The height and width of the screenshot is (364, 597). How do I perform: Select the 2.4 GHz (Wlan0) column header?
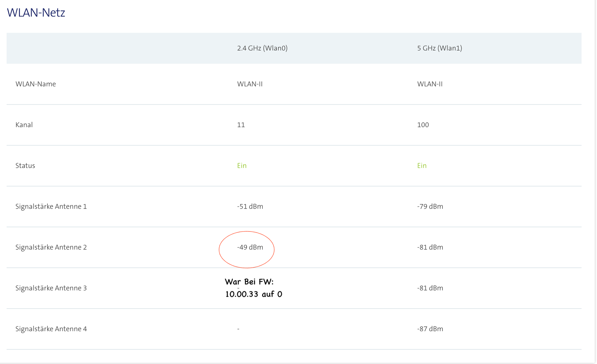(262, 48)
